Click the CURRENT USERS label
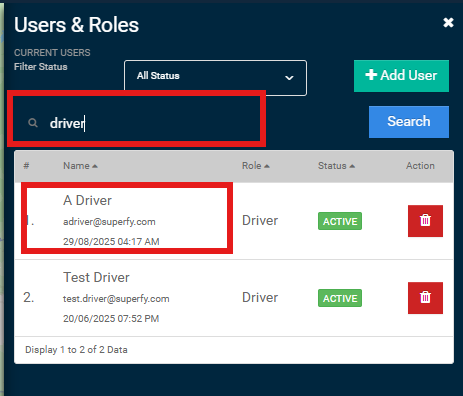 (52, 53)
